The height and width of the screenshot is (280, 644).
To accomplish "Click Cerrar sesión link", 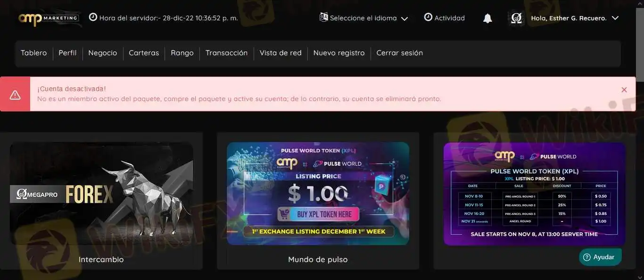I will tap(399, 53).
